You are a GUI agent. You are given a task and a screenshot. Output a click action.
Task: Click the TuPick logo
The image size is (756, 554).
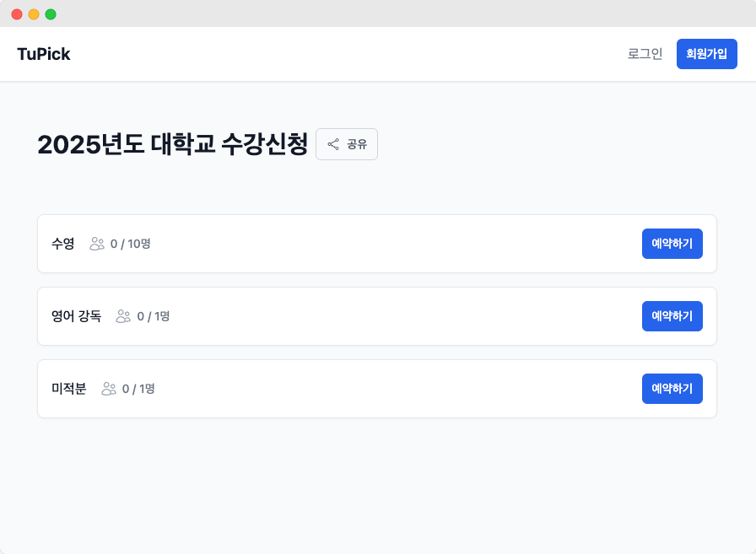click(44, 54)
